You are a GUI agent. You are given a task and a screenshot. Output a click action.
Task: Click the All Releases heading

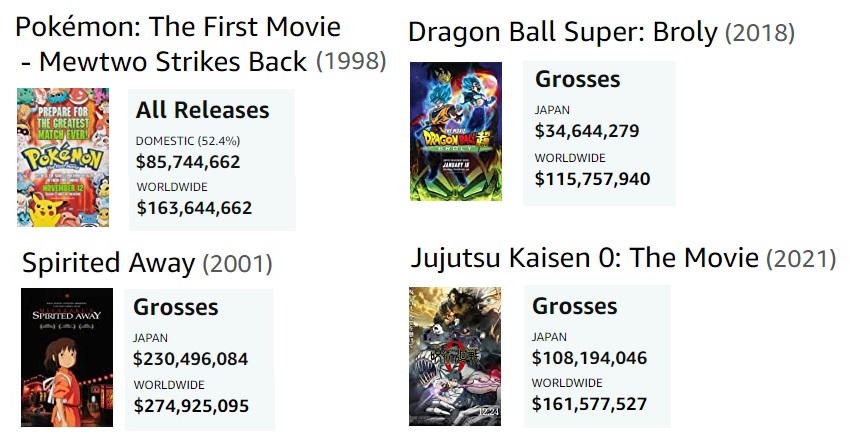(203, 110)
